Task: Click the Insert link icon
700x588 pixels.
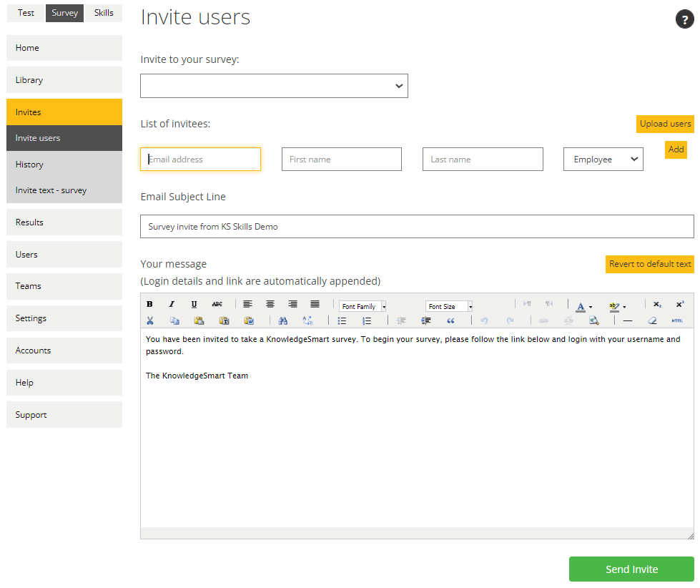Action: click(543, 320)
